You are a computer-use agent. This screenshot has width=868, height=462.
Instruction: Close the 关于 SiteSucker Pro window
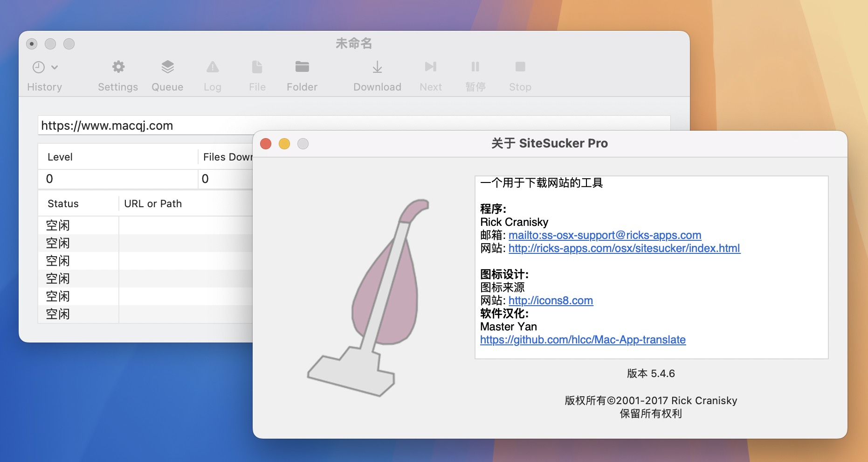(x=266, y=144)
